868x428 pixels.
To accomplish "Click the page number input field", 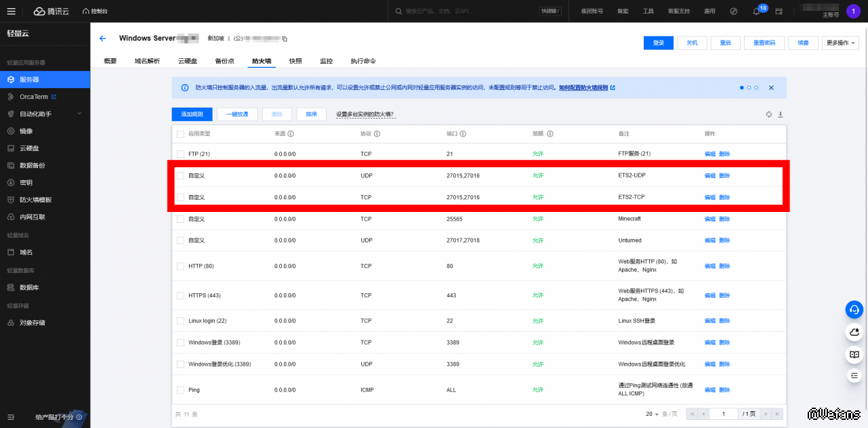I will click(x=723, y=414).
